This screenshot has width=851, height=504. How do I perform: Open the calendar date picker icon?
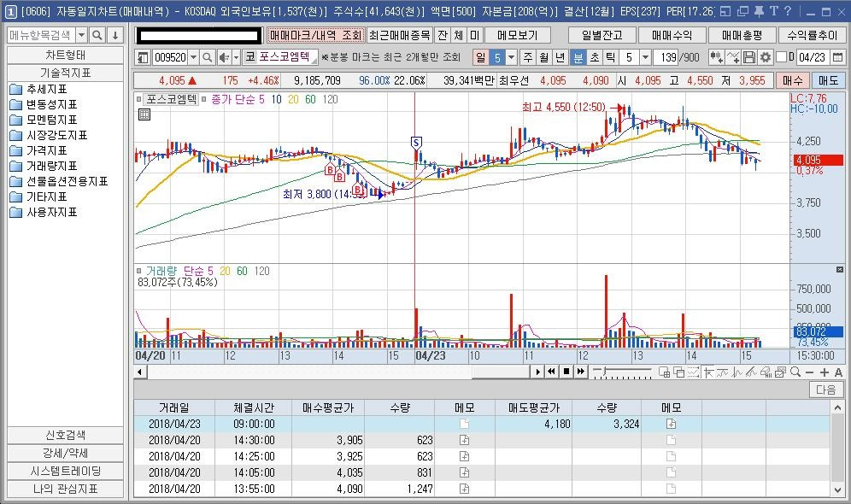838,57
